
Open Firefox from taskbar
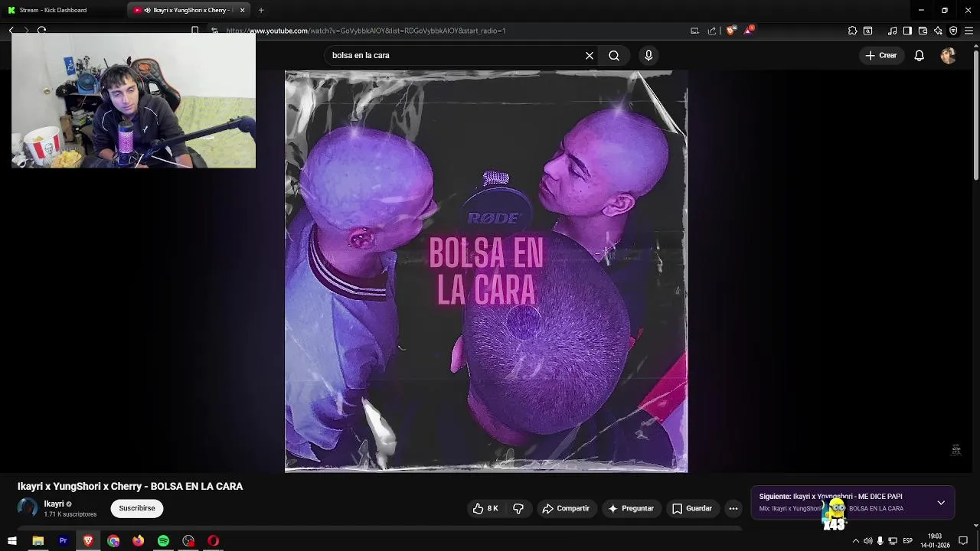(x=138, y=541)
